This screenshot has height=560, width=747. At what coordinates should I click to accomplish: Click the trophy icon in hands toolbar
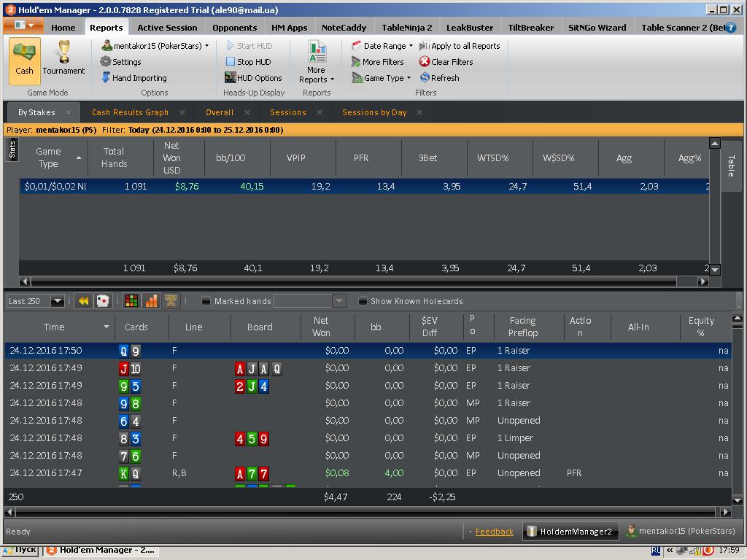171,301
